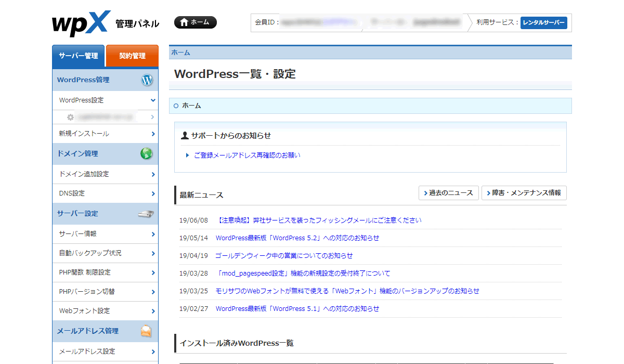Open PHPバージョン切替 arrow in the sidebar

tap(153, 292)
